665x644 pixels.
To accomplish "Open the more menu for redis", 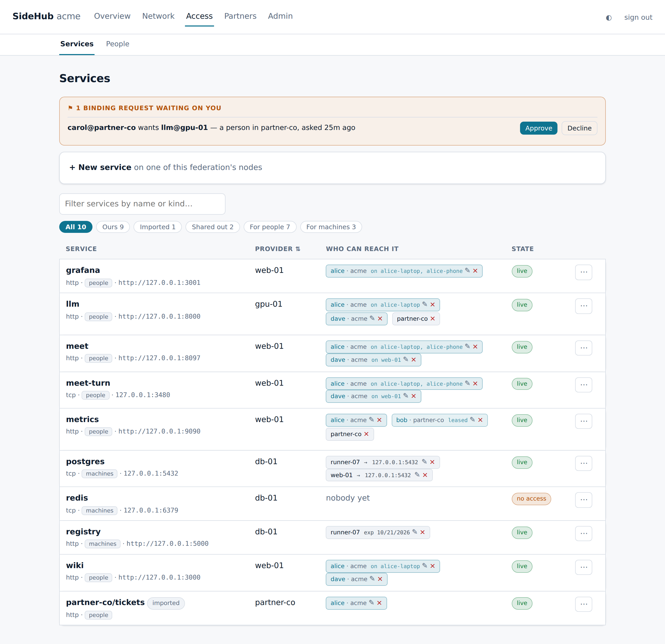I will [584, 500].
